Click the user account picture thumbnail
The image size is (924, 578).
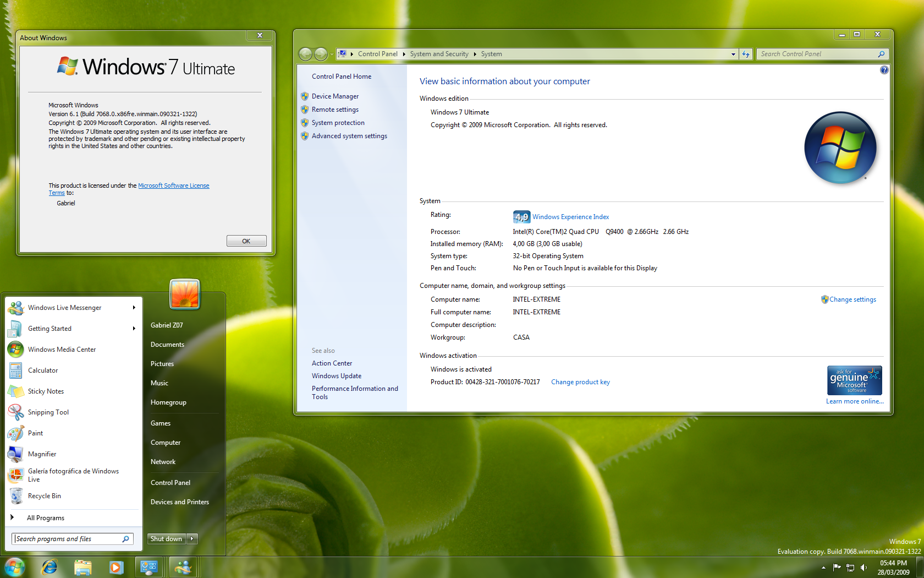[x=185, y=293]
